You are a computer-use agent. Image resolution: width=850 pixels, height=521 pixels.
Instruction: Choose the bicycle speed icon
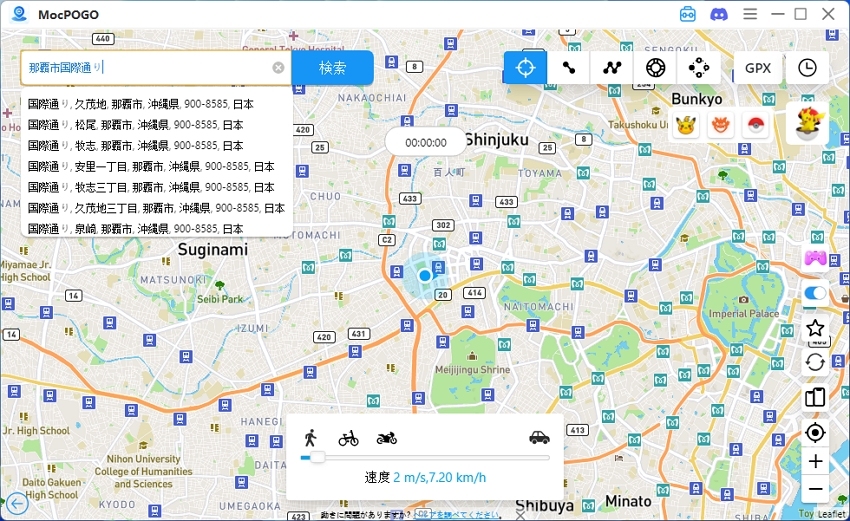pyautogui.click(x=349, y=438)
